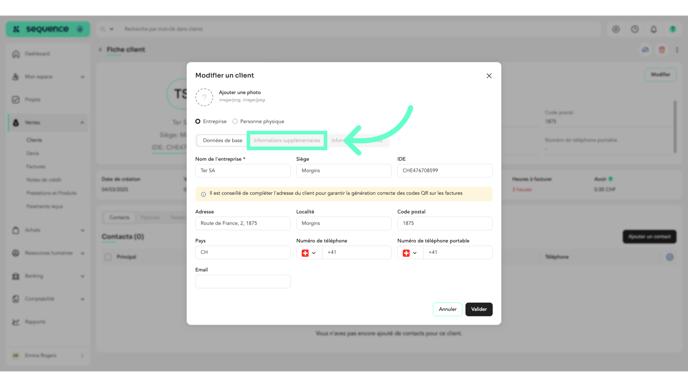The height and width of the screenshot is (387, 688).
Task: Switch to the Informations supplémentaires tab
Action: pyautogui.click(x=287, y=140)
